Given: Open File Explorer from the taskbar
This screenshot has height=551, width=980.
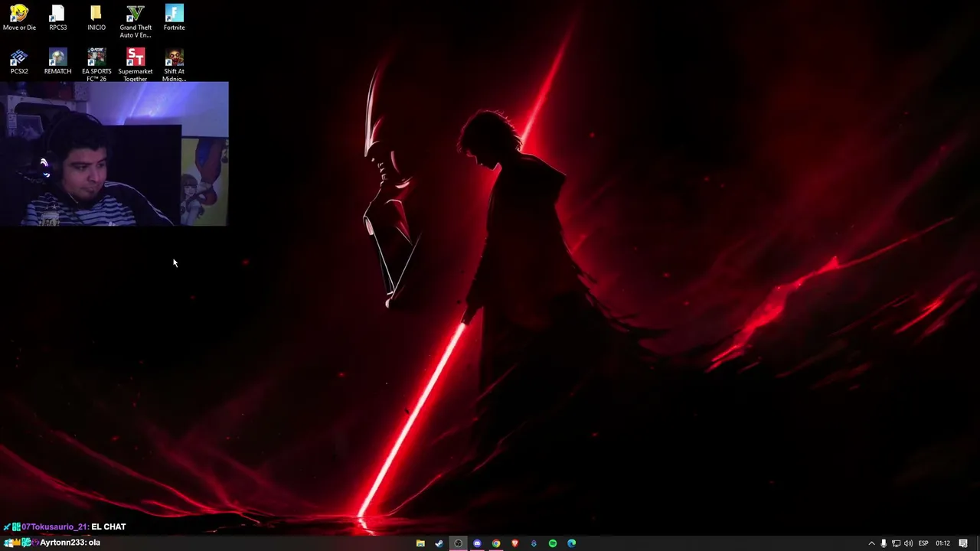Looking at the screenshot, I should point(420,543).
